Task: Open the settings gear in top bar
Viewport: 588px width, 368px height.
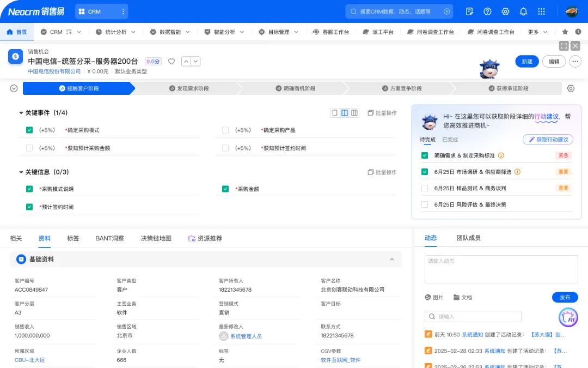Action: pos(505,11)
